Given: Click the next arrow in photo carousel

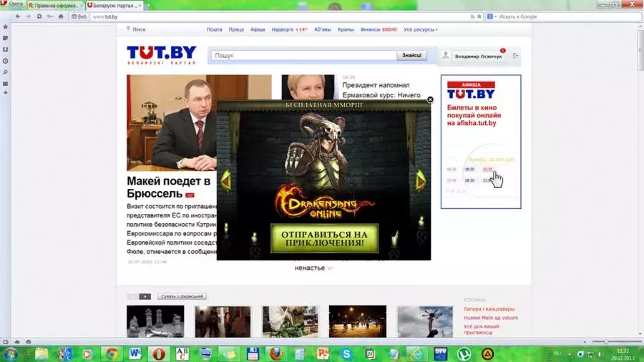Looking at the screenshot, I should coord(145,296).
